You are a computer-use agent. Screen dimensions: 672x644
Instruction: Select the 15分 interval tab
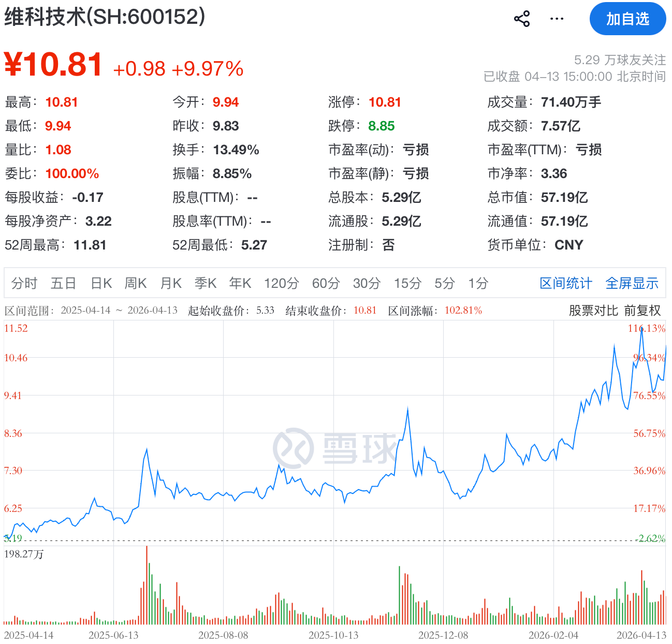coord(407,283)
